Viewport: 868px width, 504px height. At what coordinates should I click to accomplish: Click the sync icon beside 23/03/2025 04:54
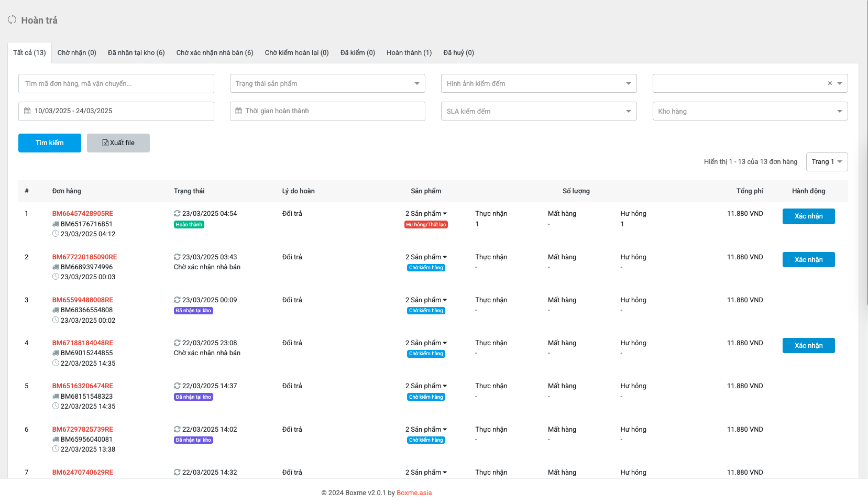[177, 214]
